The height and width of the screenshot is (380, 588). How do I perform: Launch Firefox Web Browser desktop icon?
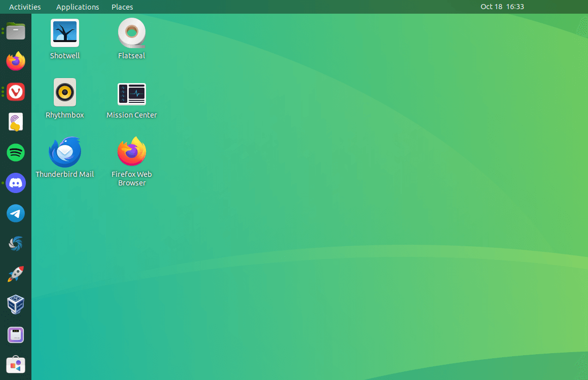tap(131, 151)
